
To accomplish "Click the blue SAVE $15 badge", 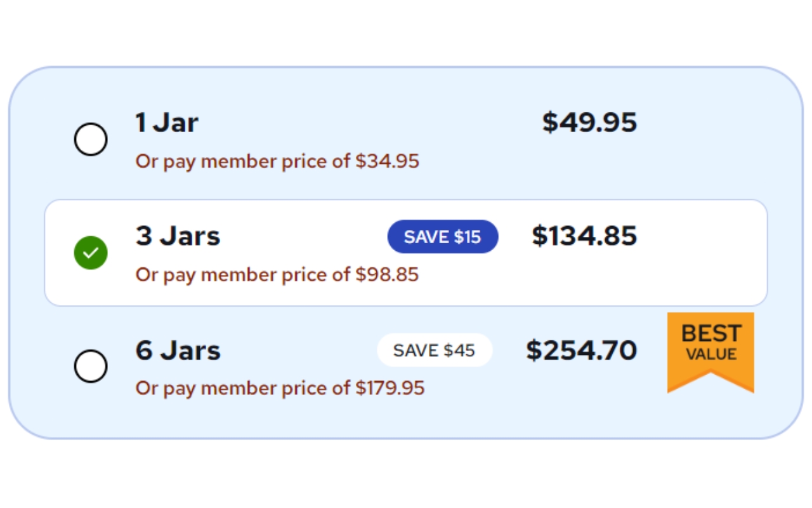I will tap(443, 237).
